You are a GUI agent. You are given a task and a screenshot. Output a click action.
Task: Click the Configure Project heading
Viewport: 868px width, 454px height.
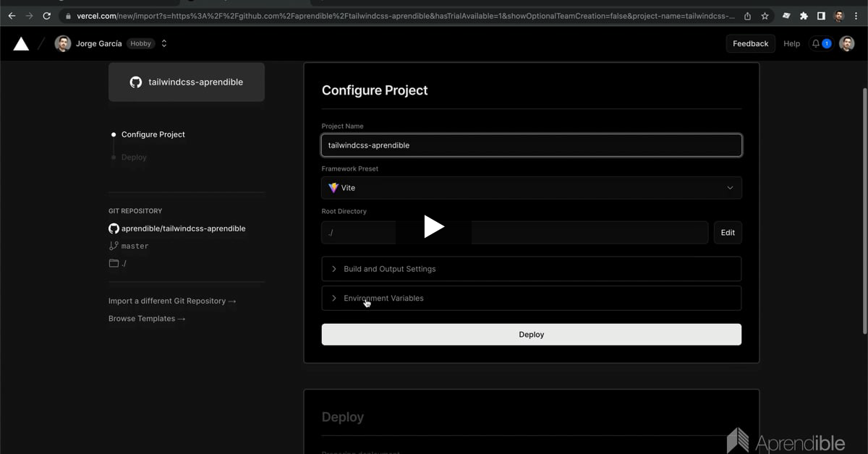point(375,90)
